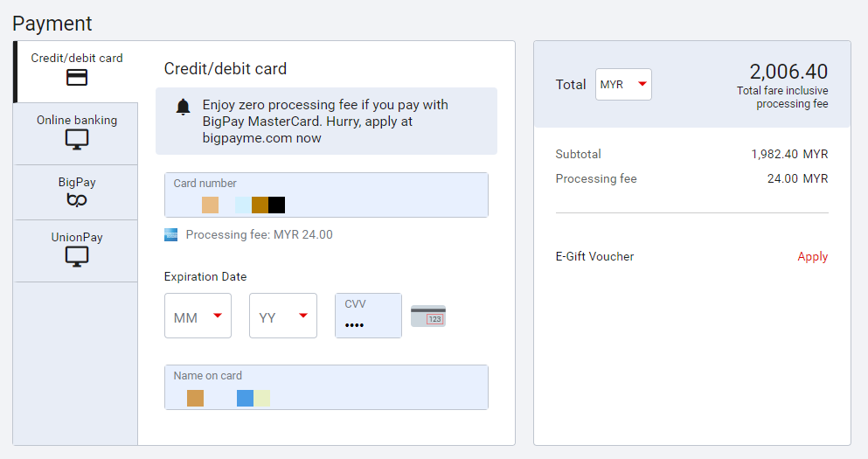This screenshot has height=459, width=868.
Task: Click the notification bell icon
Action: pos(183,108)
